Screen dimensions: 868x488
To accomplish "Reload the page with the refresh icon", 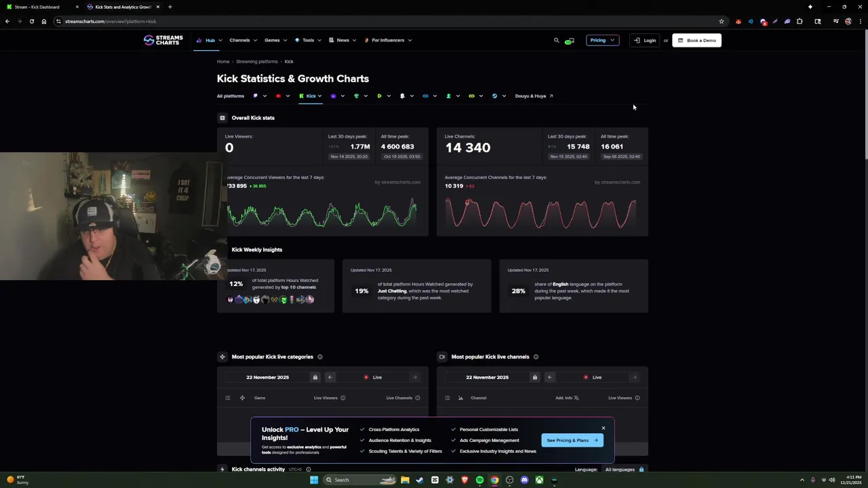I will click(31, 21).
